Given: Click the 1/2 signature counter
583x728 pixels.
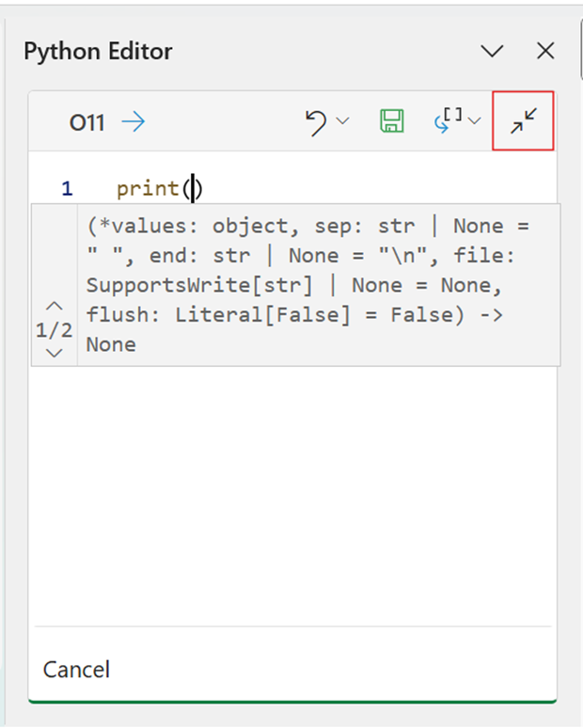Looking at the screenshot, I should (x=55, y=329).
